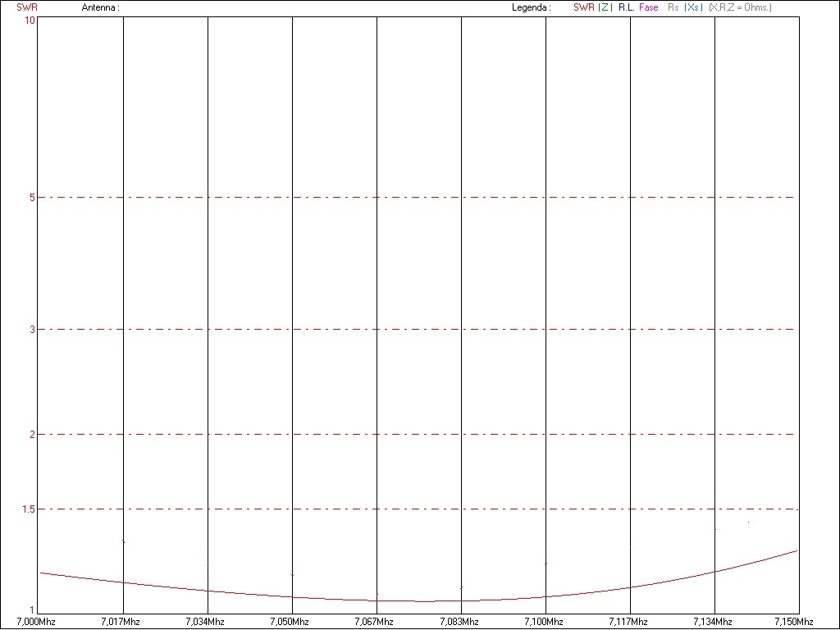Click the SWR 1.5 axis value
The image size is (840, 630).
click(29, 509)
